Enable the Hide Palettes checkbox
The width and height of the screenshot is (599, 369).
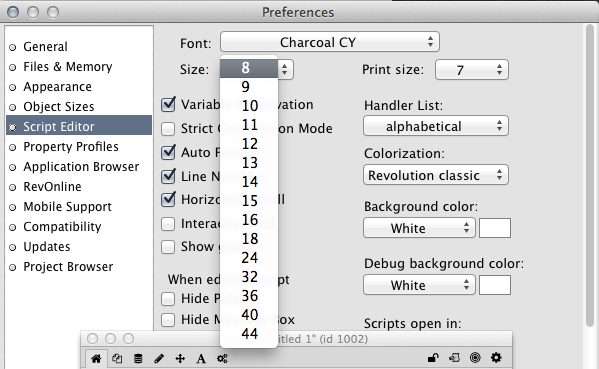[168, 299]
